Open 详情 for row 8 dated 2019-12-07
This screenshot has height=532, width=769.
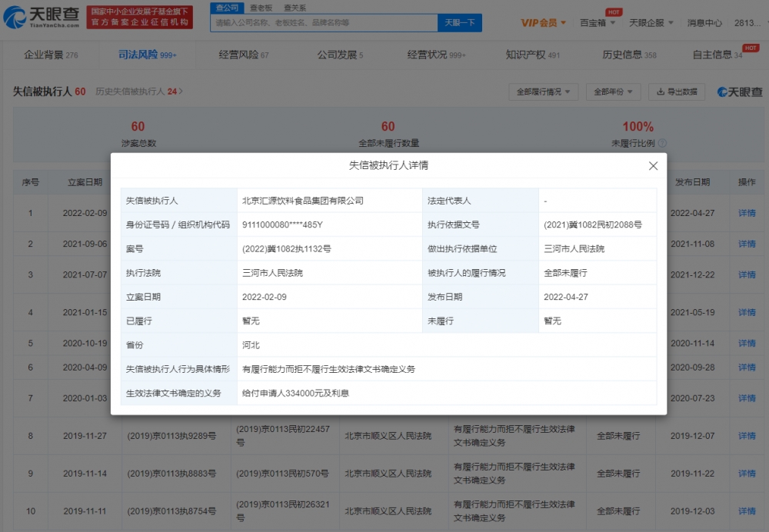(x=747, y=436)
